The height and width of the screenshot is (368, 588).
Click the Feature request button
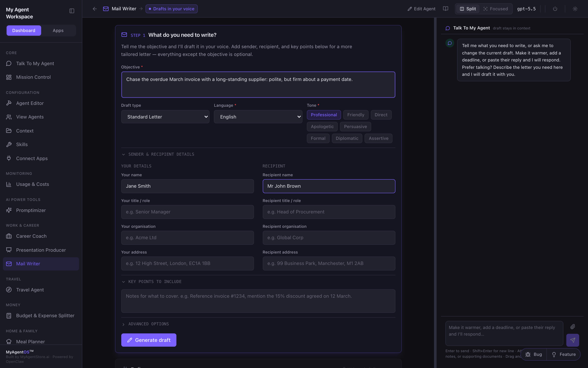coord(563,354)
